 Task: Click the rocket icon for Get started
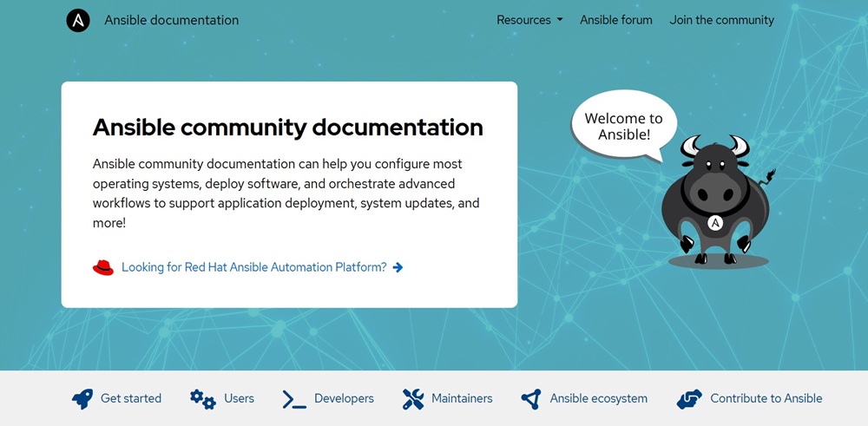(82, 399)
